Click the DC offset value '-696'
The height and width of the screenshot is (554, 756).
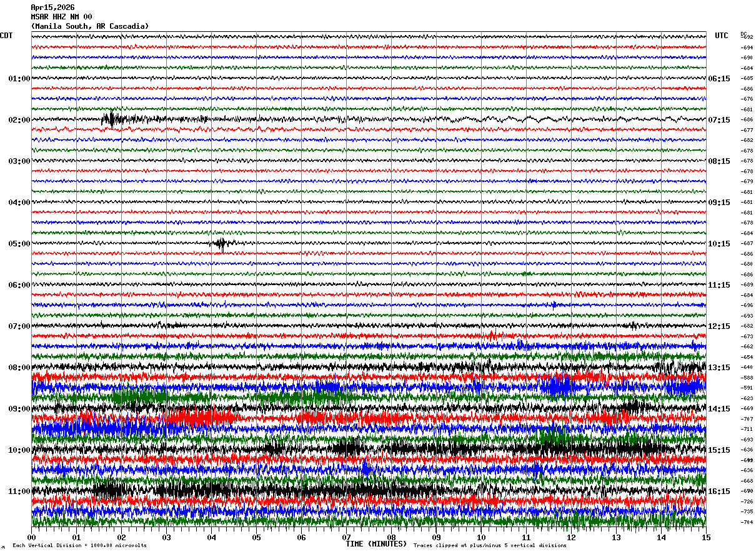pyautogui.click(x=747, y=306)
